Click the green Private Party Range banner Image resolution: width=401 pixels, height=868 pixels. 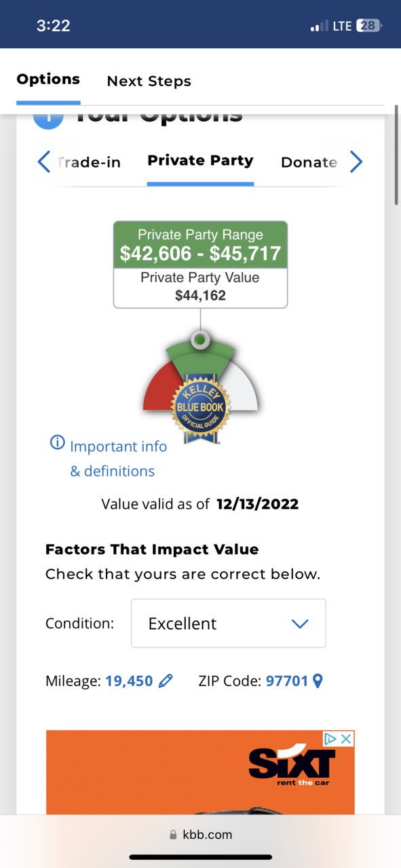coord(200,245)
